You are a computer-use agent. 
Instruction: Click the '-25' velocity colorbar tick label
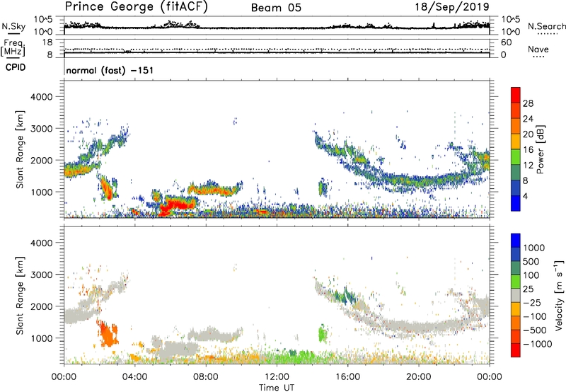pos(532,302)
